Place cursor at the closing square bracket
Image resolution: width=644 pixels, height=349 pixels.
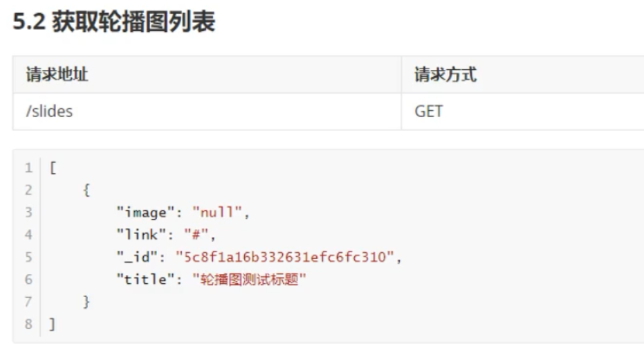click(52, 325)
